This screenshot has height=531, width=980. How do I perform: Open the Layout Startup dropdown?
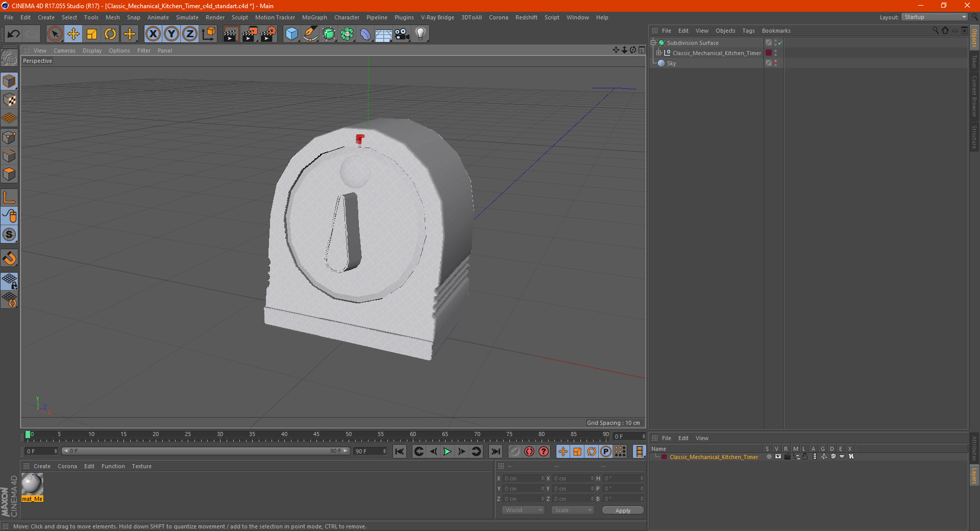[x=935, y=17]
